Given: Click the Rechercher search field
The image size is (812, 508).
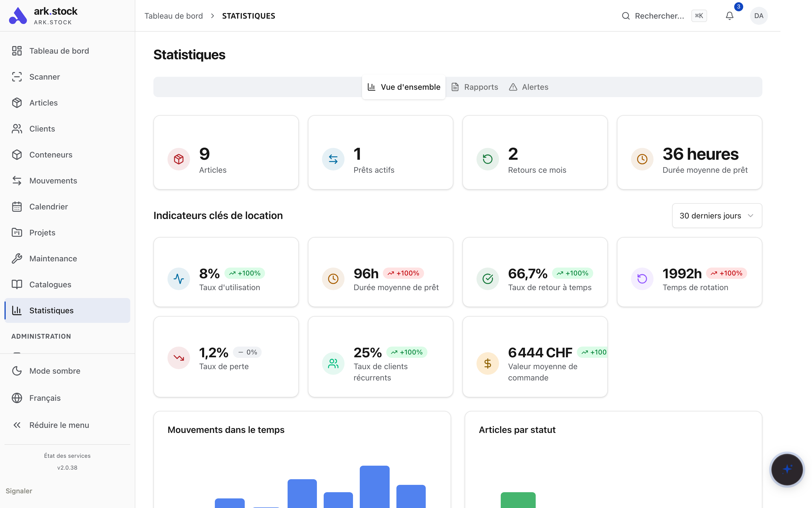Looking at the screenshot, I should point(664,16).
